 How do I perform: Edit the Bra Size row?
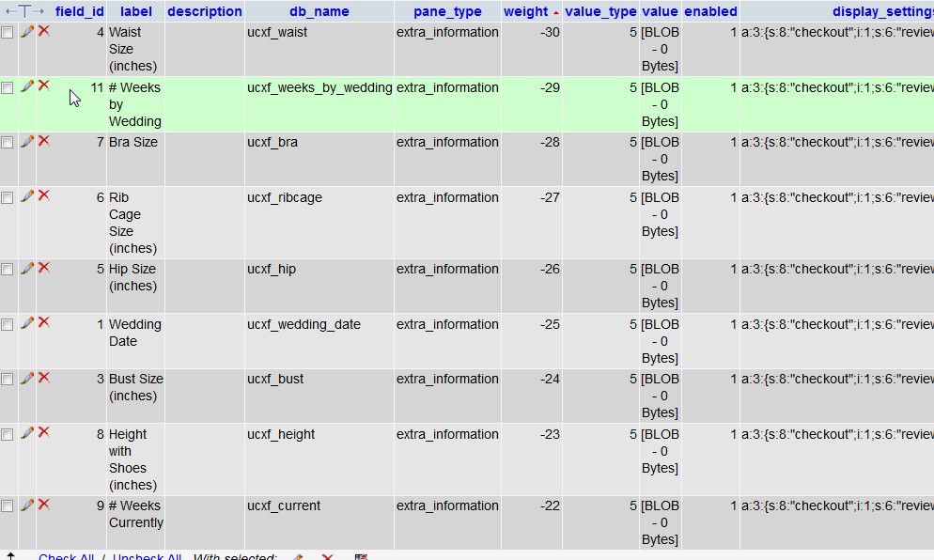26,142
